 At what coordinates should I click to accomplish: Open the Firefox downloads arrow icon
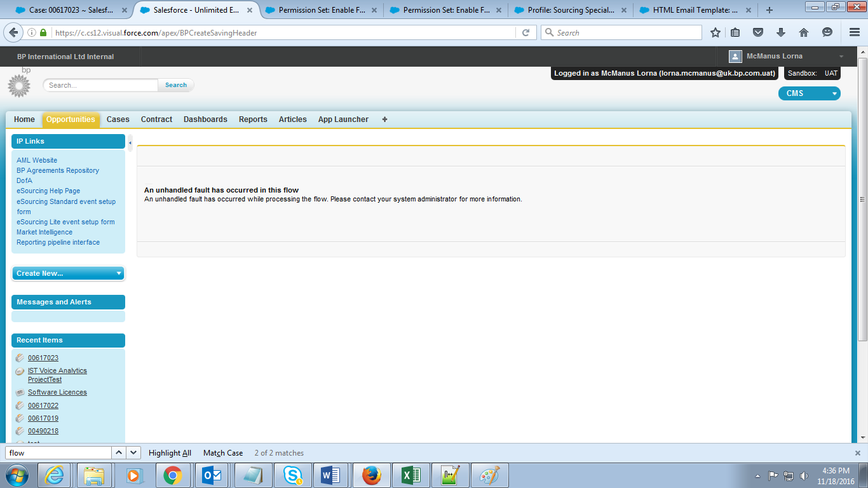pos(781,32)
